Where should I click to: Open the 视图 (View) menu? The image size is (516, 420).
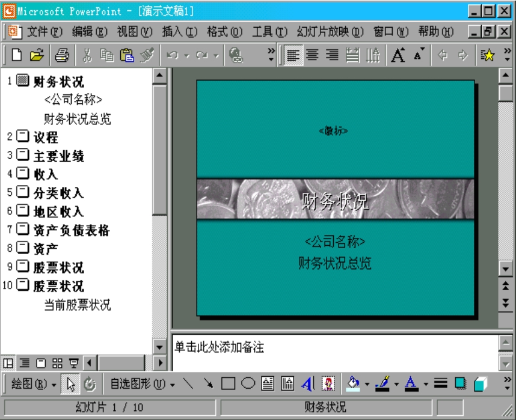coord(135,32)
